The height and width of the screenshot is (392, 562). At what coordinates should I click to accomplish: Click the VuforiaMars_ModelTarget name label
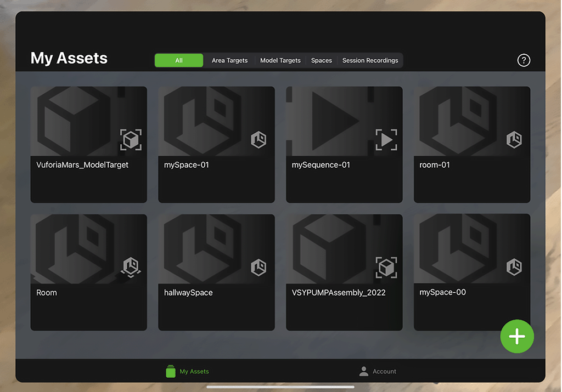(x=82, y=165)
